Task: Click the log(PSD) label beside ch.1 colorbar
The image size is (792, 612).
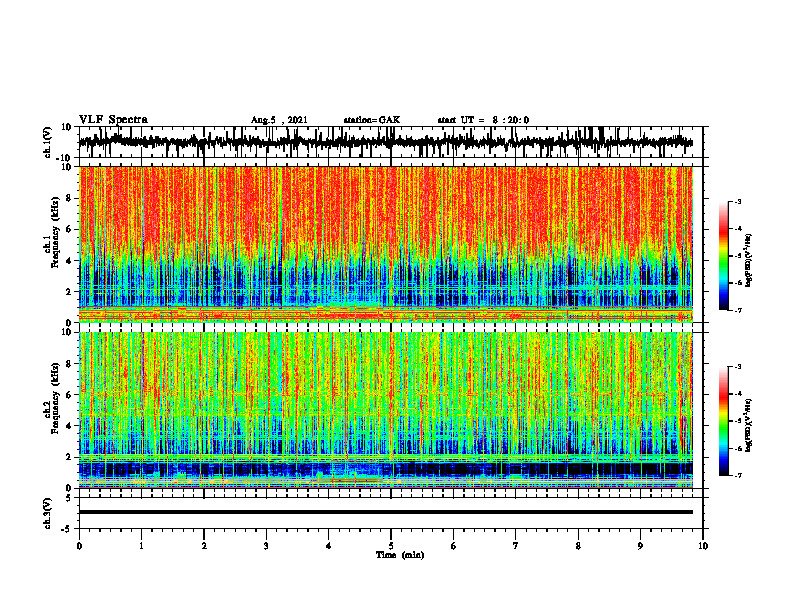Action: (x=749, y=260)
